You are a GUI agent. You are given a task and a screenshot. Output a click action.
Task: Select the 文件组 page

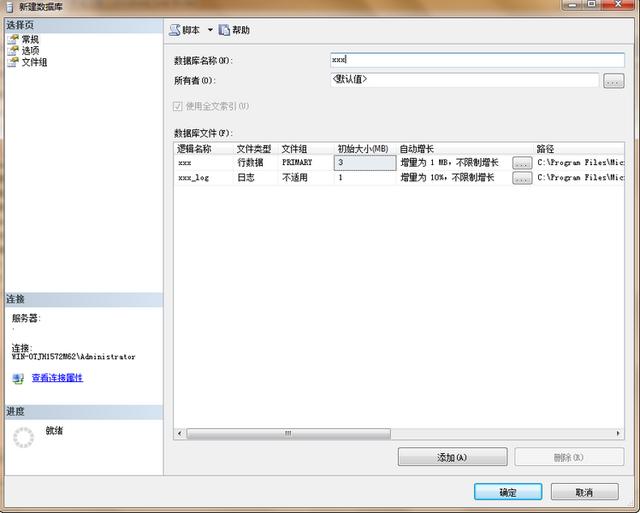click(x=34, y=62)
